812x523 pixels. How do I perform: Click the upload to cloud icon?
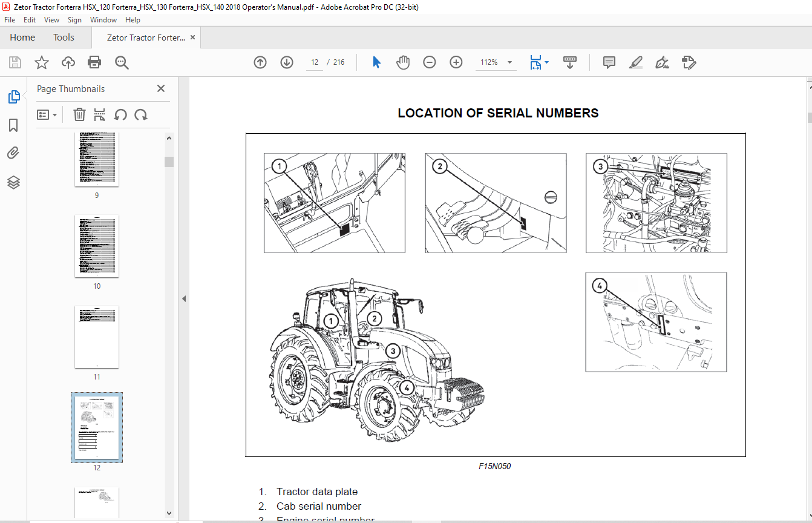pos(68,62)
